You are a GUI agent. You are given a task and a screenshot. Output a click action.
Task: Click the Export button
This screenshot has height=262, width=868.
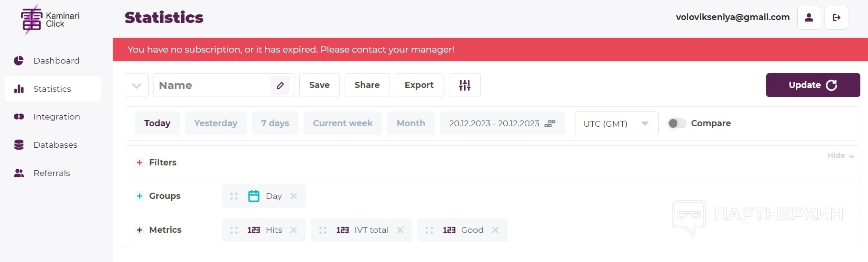coord(419,85)
